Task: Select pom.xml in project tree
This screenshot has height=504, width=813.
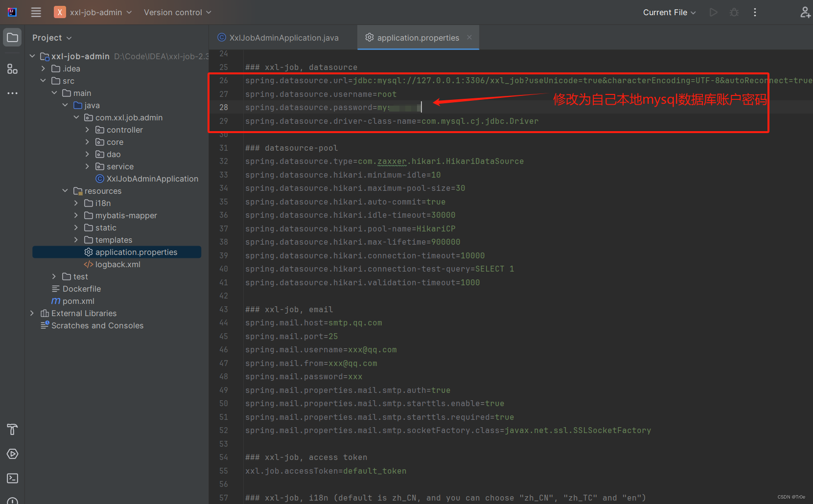Action: click(x=73, y=301)
